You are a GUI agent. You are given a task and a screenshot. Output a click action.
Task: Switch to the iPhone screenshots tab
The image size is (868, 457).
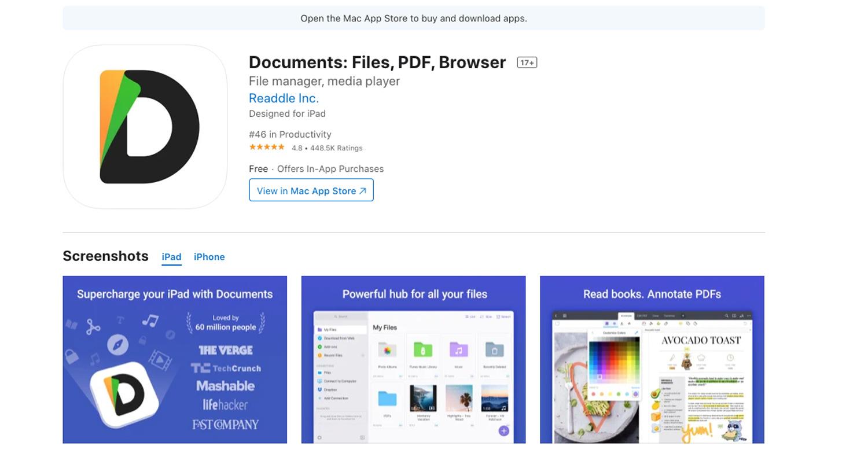click(x=209, y=257)
